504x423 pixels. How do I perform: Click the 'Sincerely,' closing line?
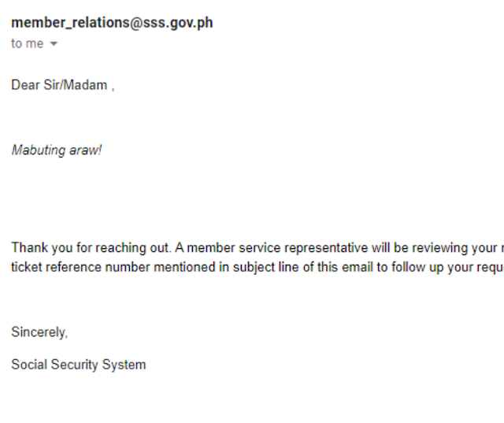[x=39, y=332]
